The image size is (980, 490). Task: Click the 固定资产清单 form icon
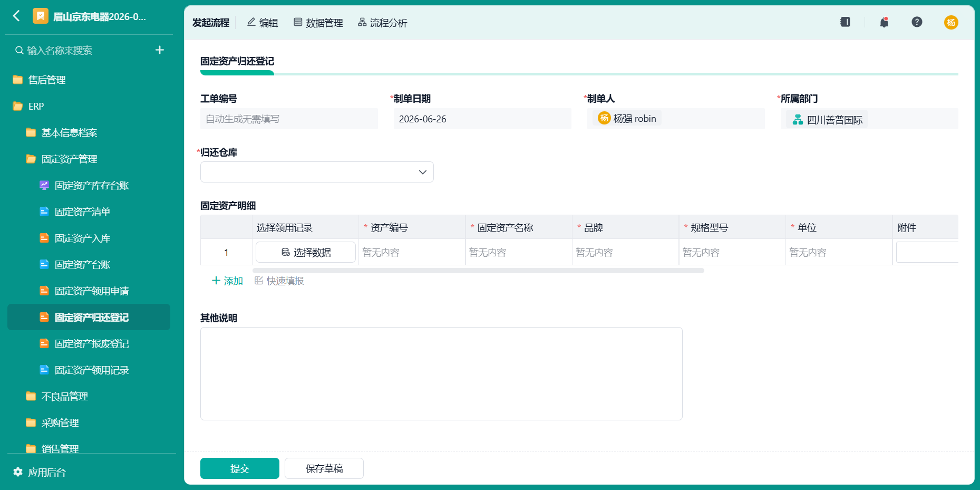44,212
